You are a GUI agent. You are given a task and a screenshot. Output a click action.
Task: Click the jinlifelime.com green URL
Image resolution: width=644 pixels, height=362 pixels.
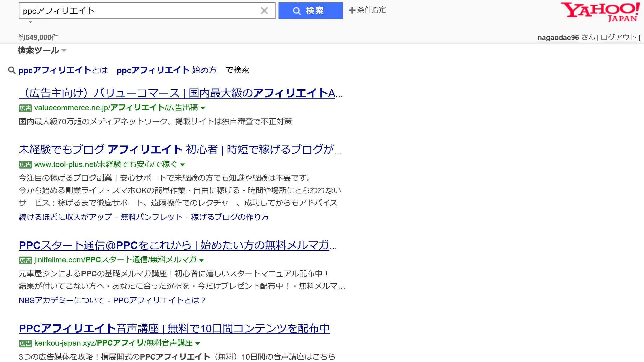point(115,260)
